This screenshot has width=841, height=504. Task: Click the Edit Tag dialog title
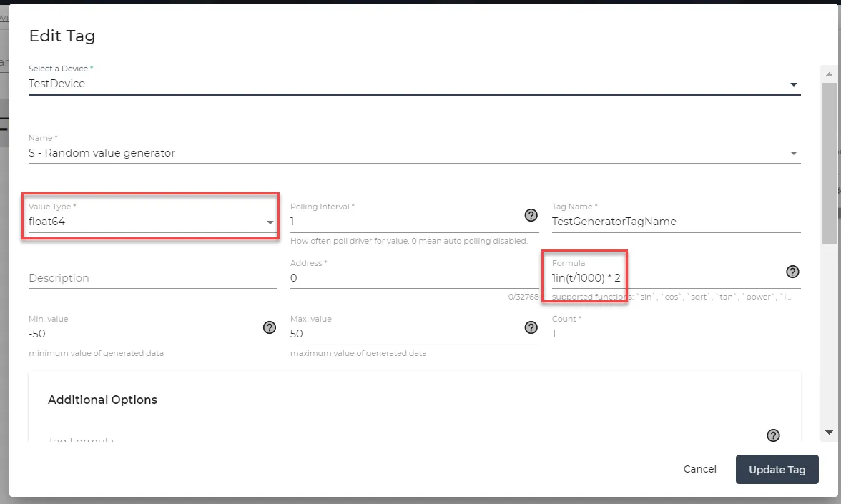coord(62,36)
